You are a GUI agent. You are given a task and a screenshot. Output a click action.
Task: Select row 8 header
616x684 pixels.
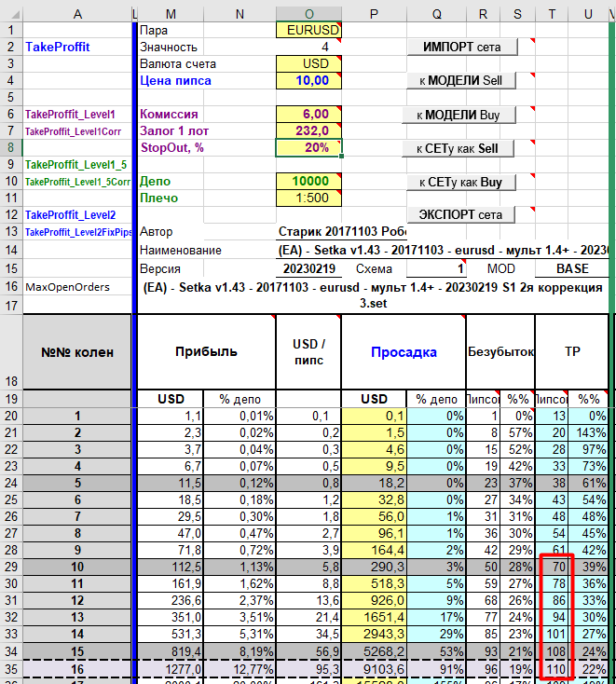pyautogui.click(x=11, y=147)
